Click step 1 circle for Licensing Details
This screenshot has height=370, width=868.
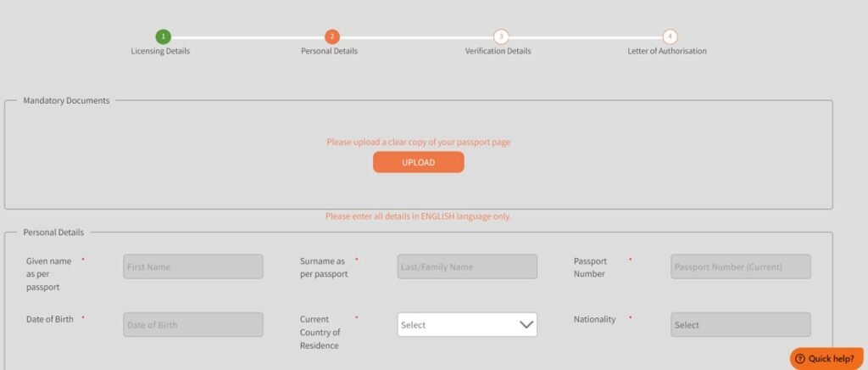click(163, 36)
